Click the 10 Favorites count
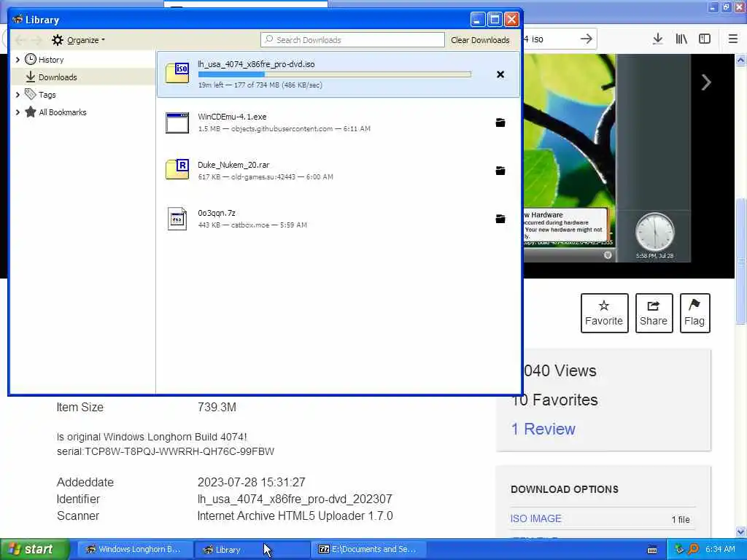 (554, 400)
